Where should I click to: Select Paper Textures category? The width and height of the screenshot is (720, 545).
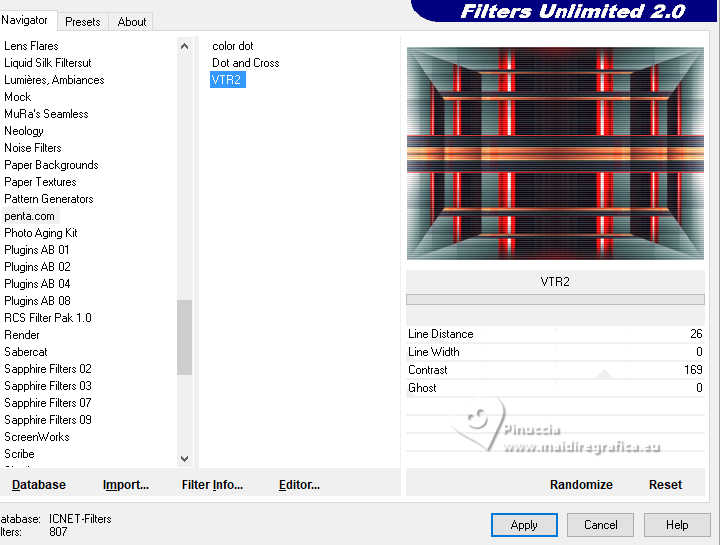pos(40,182)
